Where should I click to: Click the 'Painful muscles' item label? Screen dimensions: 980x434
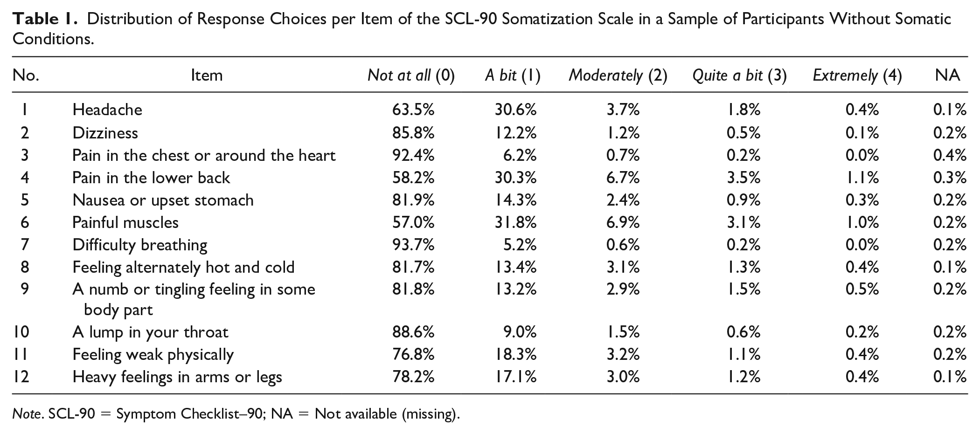[x=125, y=222]
